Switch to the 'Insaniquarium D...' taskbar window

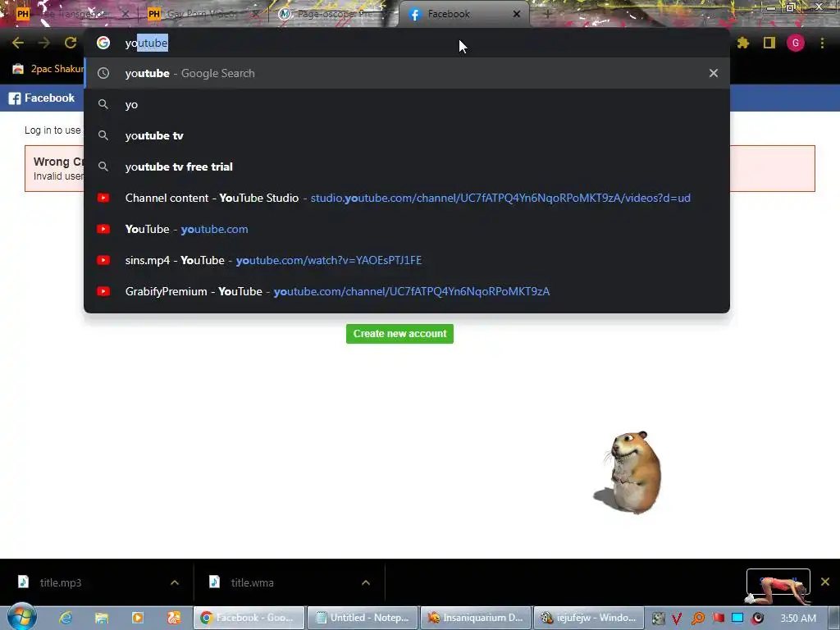click(x=476, y=618)
